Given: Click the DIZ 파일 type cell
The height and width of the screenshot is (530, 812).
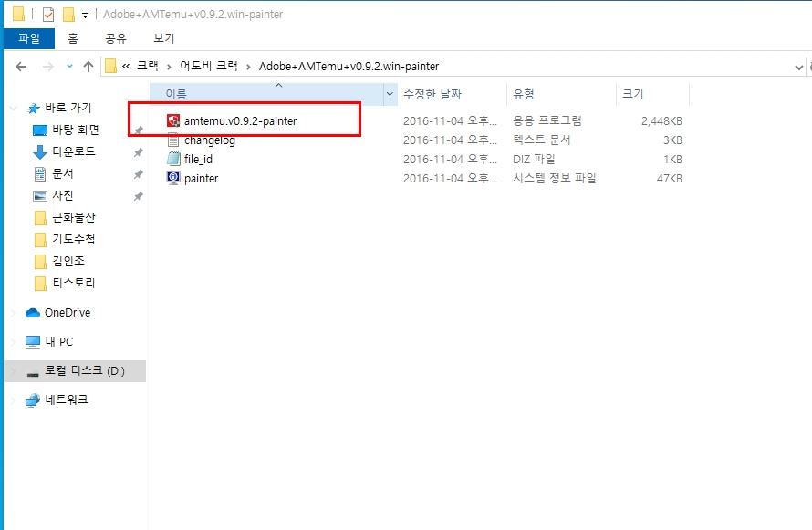Looking at the screenshot, I should 534,159.
